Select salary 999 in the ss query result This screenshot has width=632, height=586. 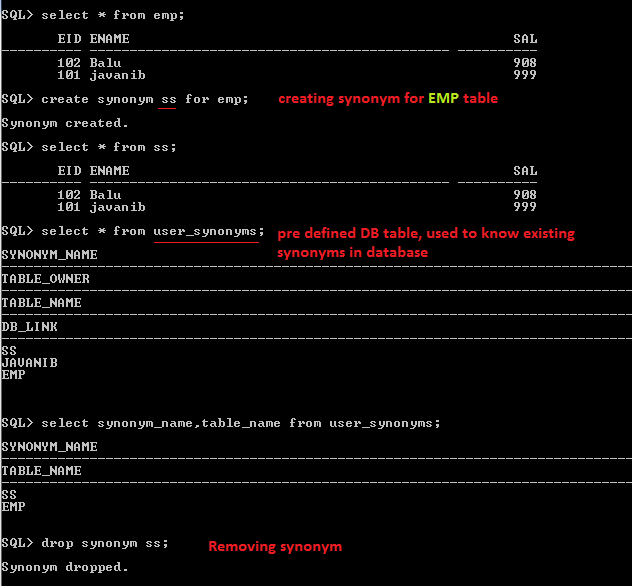[525, 207]
